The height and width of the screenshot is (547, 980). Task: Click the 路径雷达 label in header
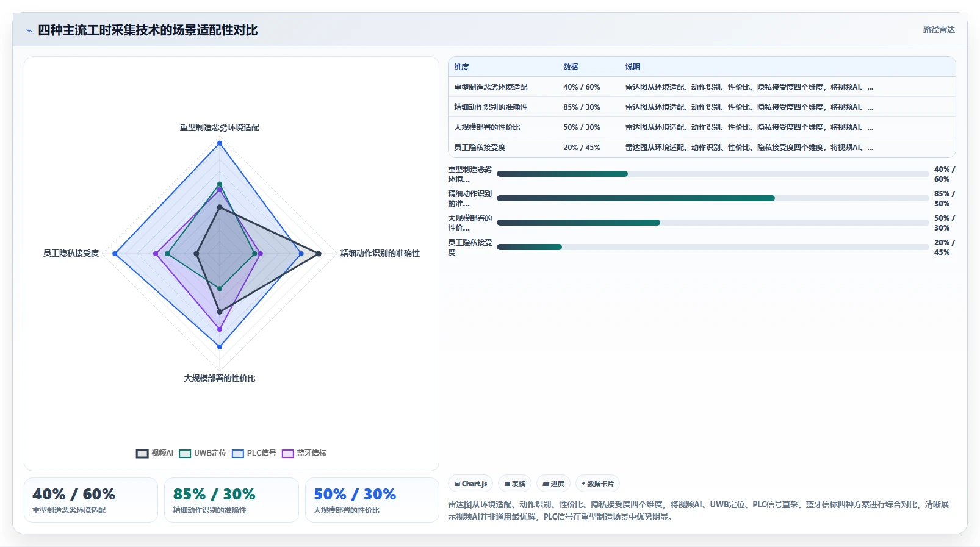[x=939, y=29]
